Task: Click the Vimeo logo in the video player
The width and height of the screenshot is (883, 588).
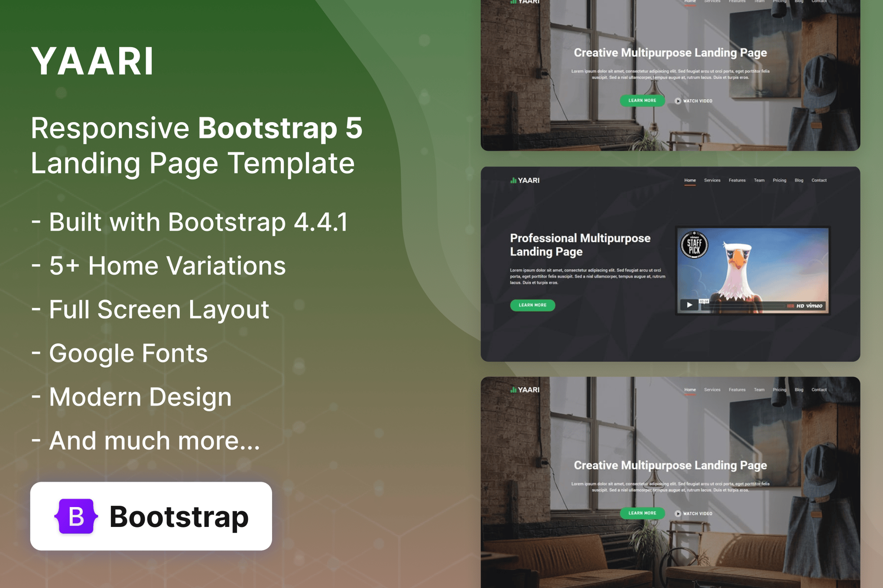Action: pyautogui.click(x=814, y=306)
